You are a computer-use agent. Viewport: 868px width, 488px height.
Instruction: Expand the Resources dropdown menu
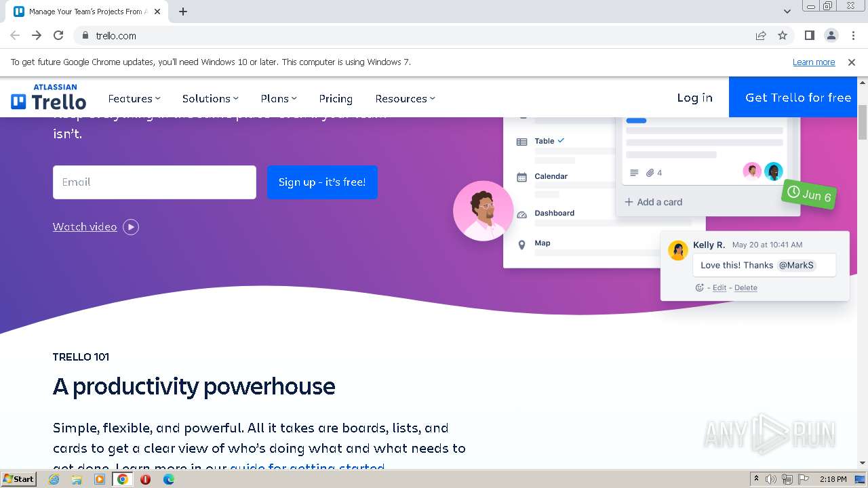click(x=405, y=99)
